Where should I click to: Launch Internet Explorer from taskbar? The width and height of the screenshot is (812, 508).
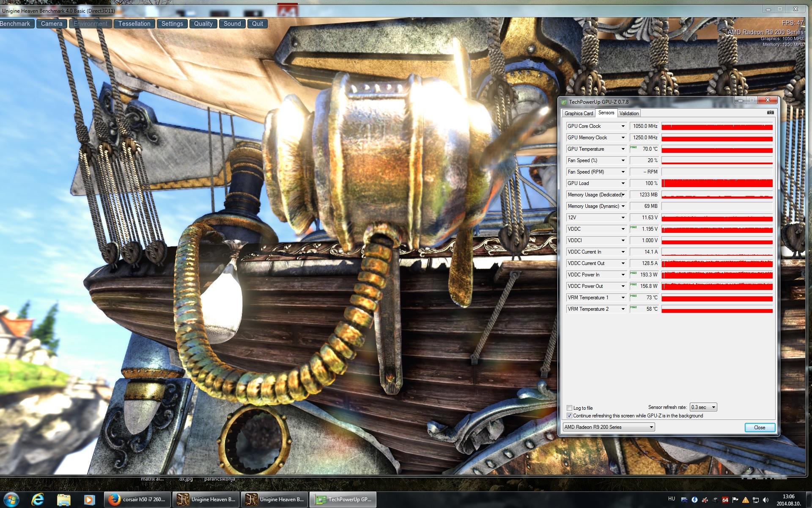tap(38, 500)
